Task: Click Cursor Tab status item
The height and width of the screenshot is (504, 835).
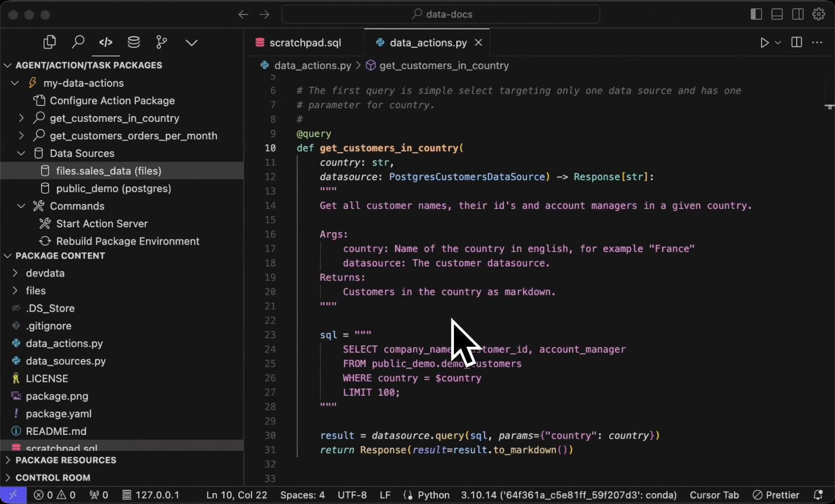Action: [x=714, y=495]
